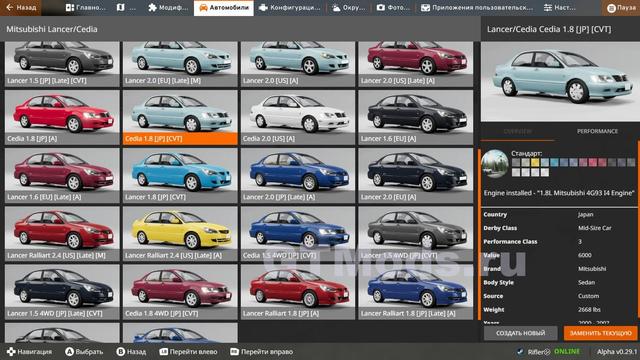Click the Пауза pause button
This screenshot has width=640, height=360.
pos(621,8)
